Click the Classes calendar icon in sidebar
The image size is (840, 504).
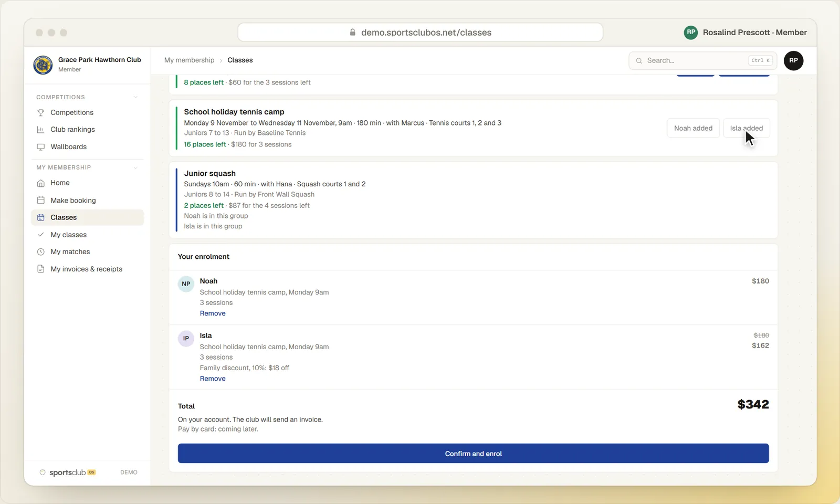pos(40,217)
